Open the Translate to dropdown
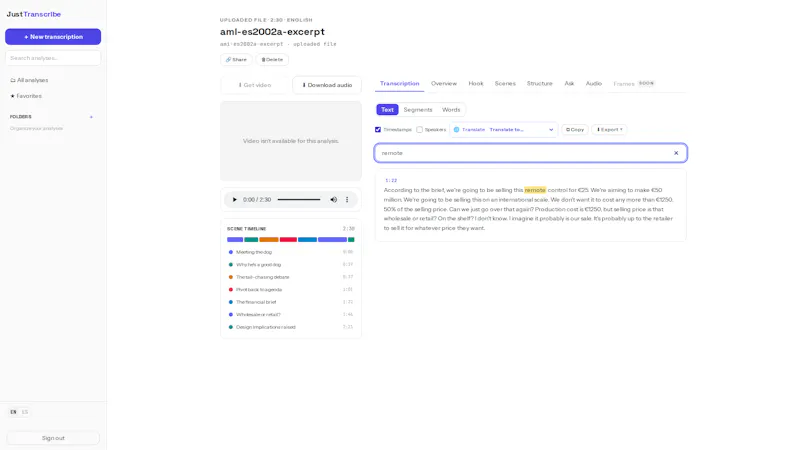Viewport: 800px width, 450px height. point(521,130)
